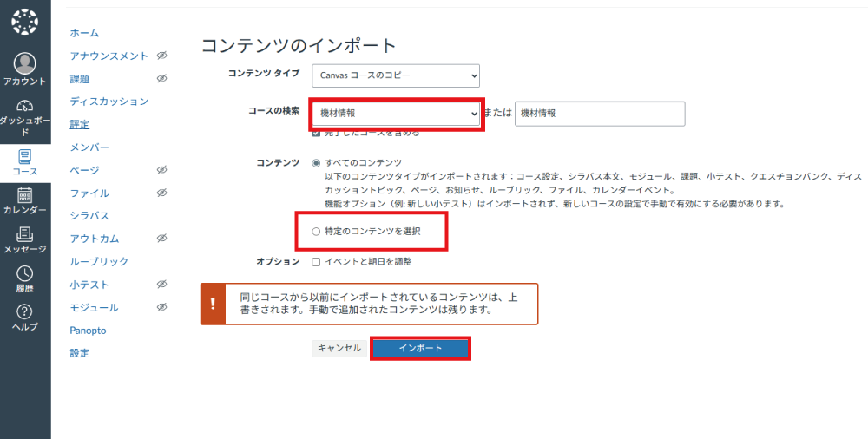The height and width of the screenshot is (439, 868).
Task: Open the 履歴 history icon
Action: (x=25, y=273)
